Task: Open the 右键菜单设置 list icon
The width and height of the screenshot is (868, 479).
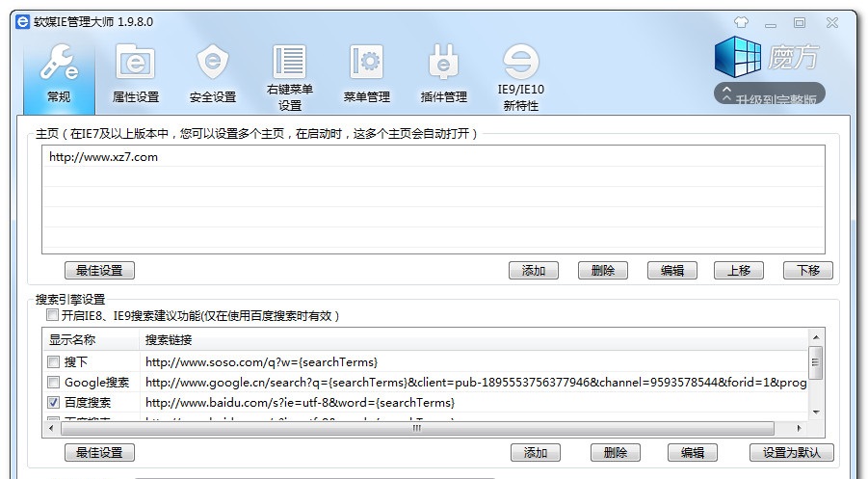Action: (290, 61)
